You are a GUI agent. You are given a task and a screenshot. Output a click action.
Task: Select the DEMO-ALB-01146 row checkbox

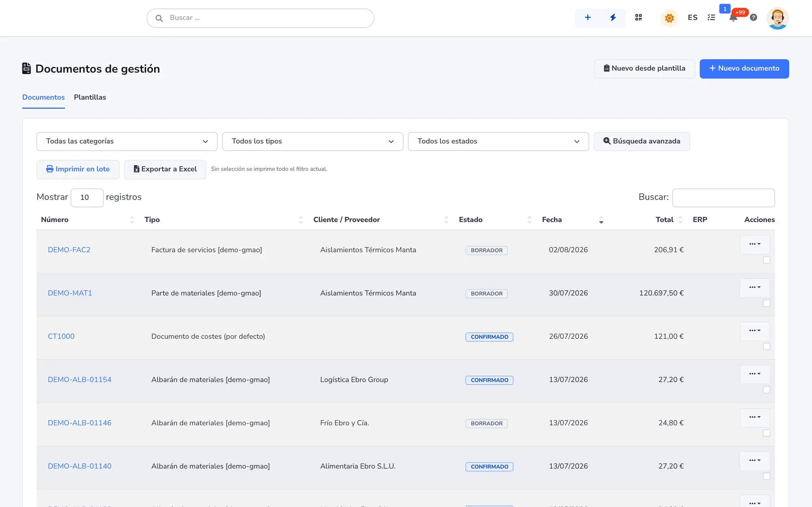(x=767, y=433)
